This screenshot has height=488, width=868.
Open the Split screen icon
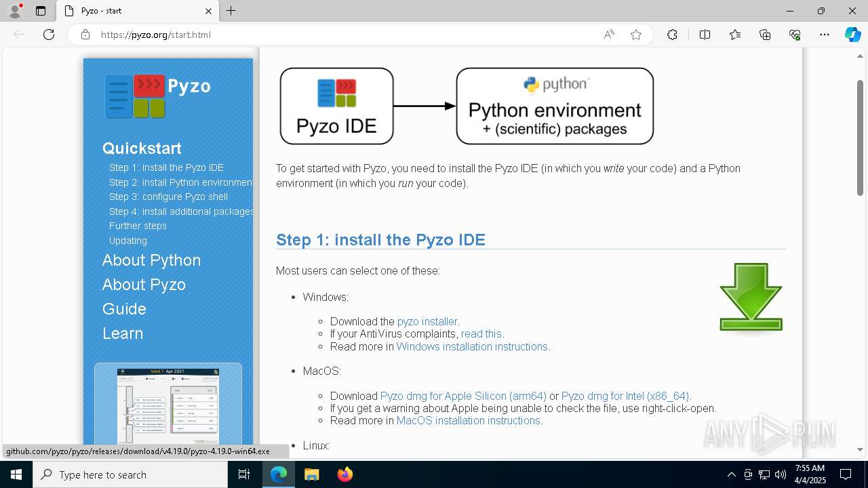tap(705, 35)
